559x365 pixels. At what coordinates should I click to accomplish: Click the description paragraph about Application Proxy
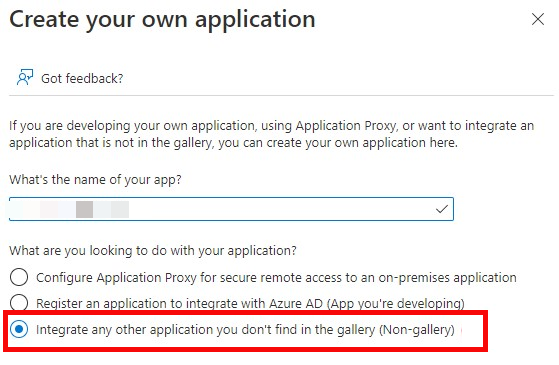272,134
